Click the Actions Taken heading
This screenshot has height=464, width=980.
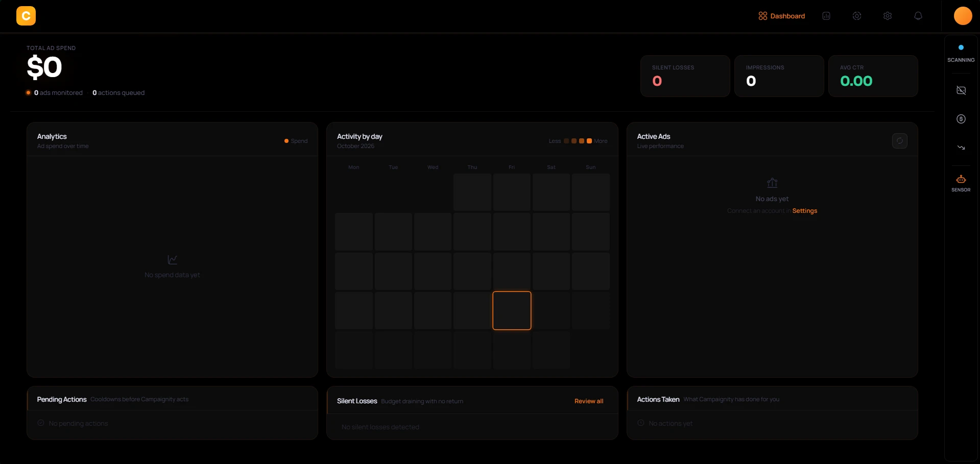point(658,399)
